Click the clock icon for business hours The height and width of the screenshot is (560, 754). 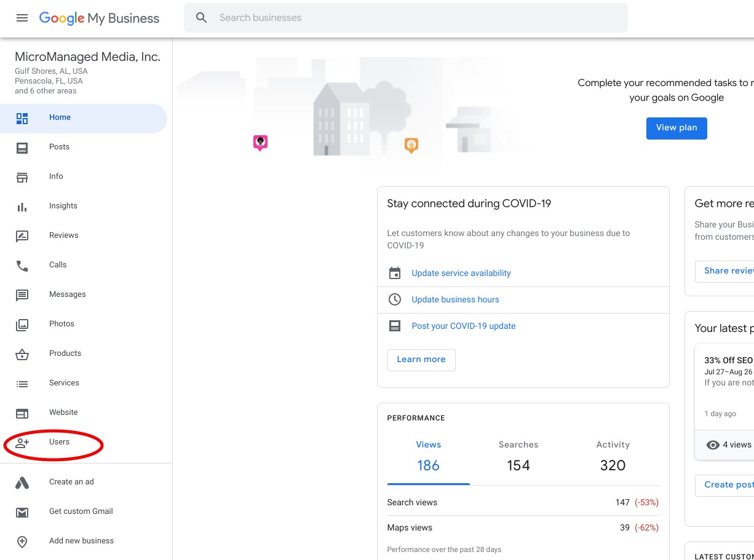[395, 300]
